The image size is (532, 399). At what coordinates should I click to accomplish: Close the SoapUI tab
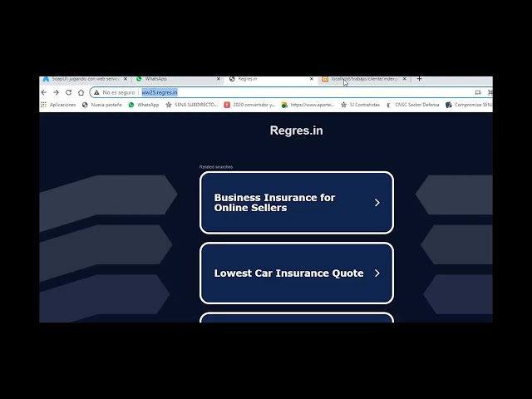pos(126,79)
